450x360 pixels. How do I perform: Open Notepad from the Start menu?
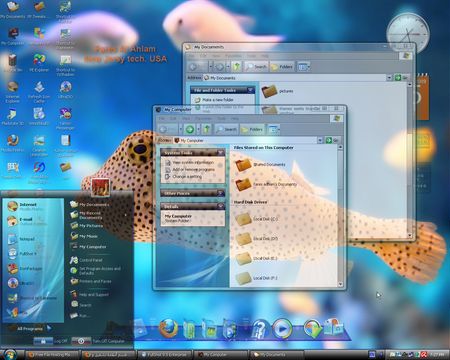[33, 239]
